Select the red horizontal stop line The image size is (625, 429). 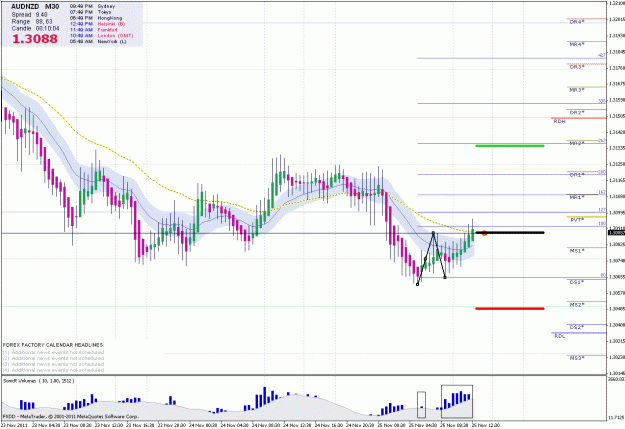coord(510,308)
